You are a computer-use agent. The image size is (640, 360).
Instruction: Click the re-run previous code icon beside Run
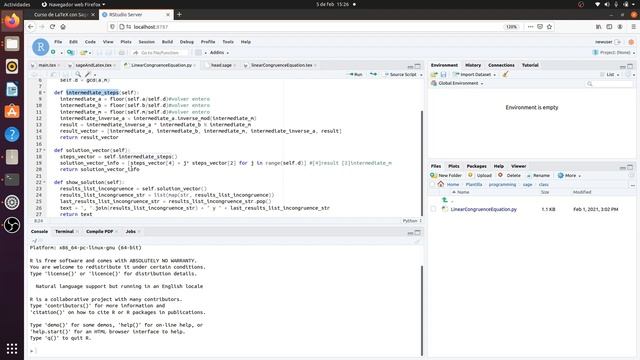pyautogui.click(x=373, y=74)
